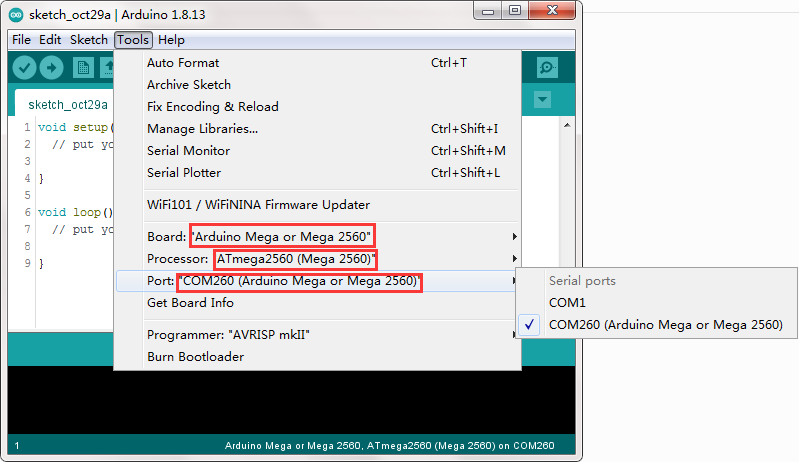Screen dimensions: 799x462
Task: Select COM260 (Arduino Mega or Mega 2560) port
Action: pos(657,324)
